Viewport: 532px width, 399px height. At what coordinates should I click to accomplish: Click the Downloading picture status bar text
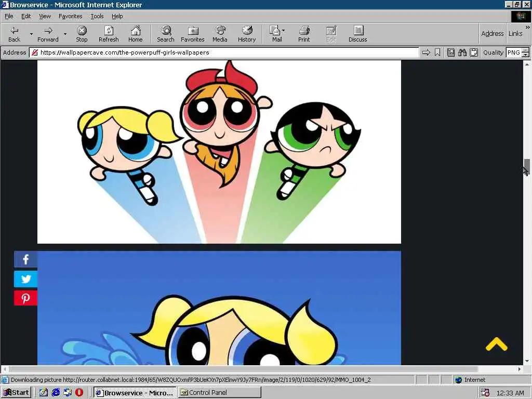(x=191, y=380)
